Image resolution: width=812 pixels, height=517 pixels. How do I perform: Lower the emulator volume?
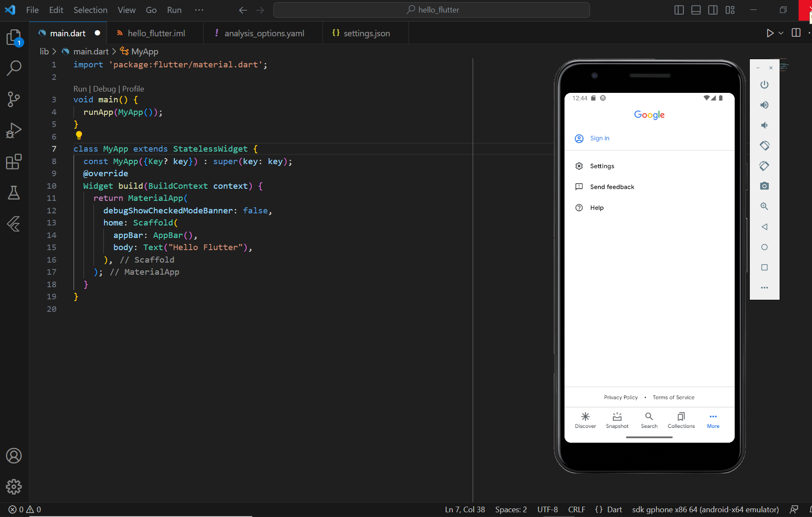[764, 125]
